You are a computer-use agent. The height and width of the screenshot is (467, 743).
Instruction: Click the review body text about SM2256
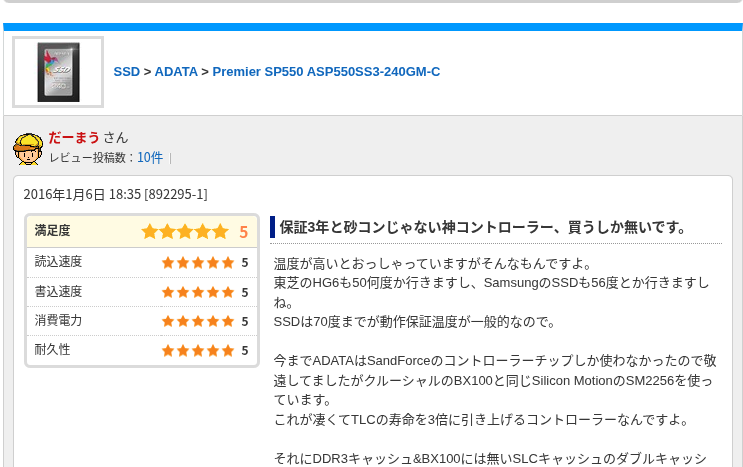494,380
